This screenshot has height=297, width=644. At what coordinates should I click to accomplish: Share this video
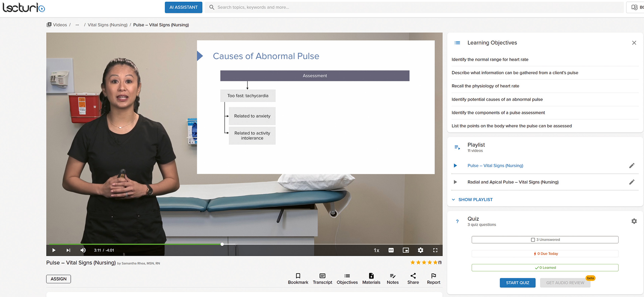coord(413,279)
